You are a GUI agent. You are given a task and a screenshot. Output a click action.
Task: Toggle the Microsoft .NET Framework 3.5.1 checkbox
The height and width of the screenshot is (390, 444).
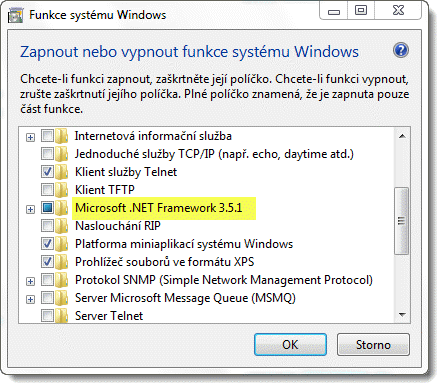(47, 208)
